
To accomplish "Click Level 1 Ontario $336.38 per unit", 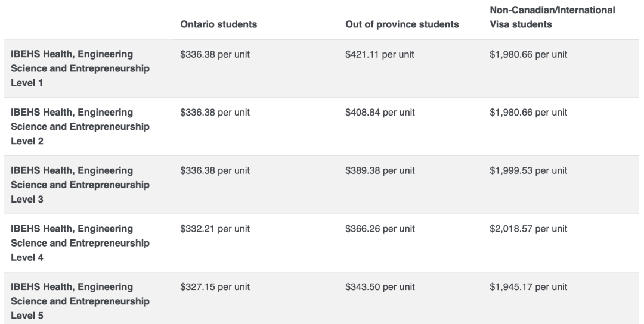I will tap(215, 54).
